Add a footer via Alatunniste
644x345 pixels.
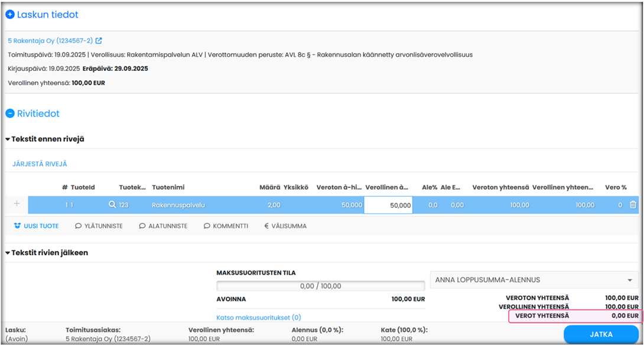(163, 226)
